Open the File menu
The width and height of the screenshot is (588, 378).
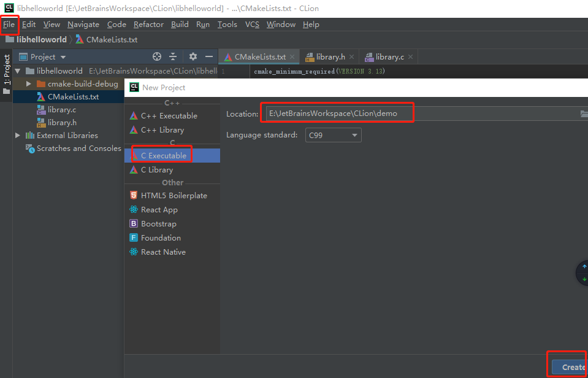point(9,25)
